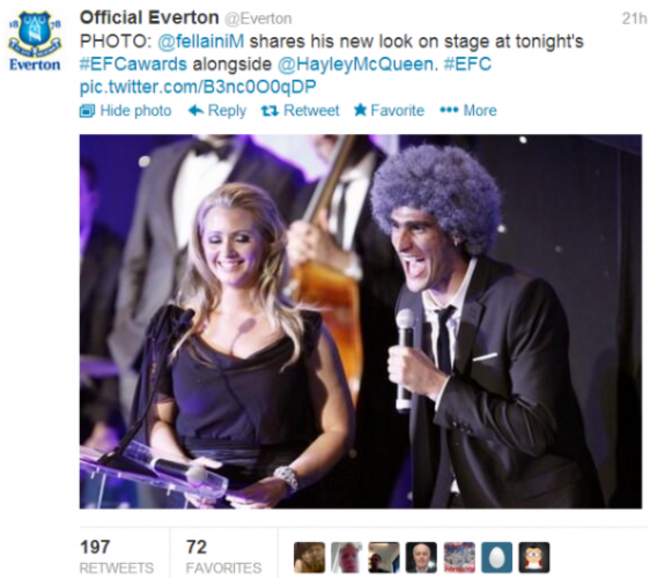Screen dimensions: 650x578
Task: Open the @fellainiM mention link
Action: pyautogui.click(x=201, y=41)
